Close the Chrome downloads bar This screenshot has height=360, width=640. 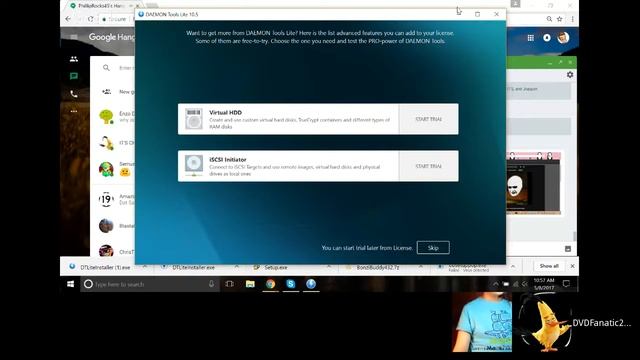click(572, 266)
